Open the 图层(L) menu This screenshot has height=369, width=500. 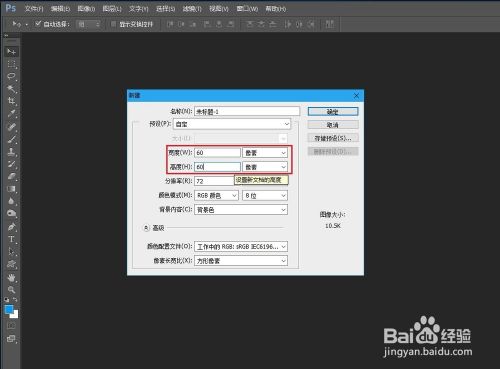click(x=112, y=9)
